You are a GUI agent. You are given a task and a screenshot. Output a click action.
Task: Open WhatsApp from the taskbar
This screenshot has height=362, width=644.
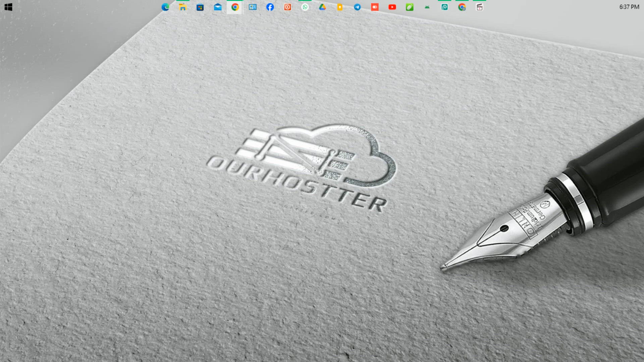(305, 7)
